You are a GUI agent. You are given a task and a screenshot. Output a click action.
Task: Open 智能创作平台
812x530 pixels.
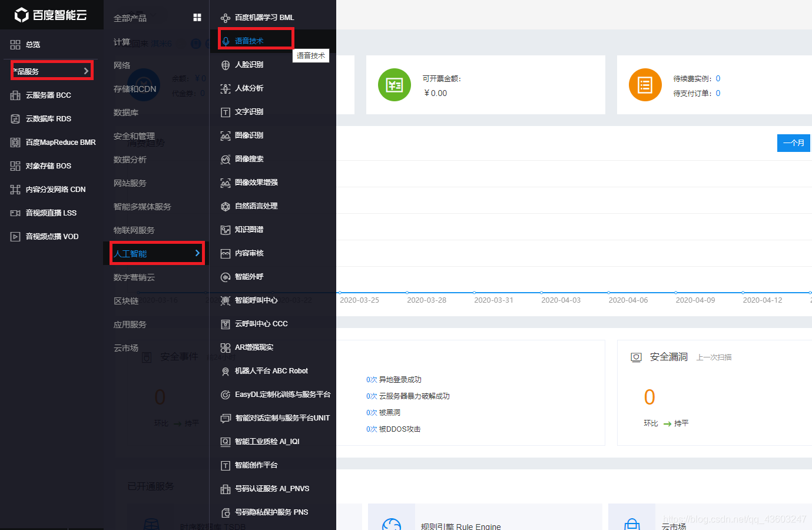point(256,465)
